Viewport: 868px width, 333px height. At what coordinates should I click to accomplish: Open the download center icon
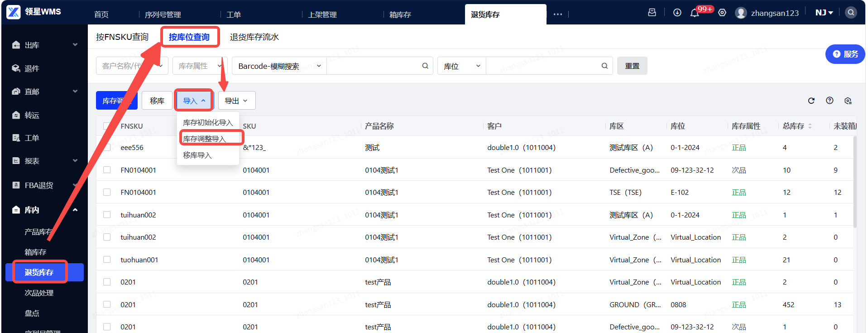[677, 13]
